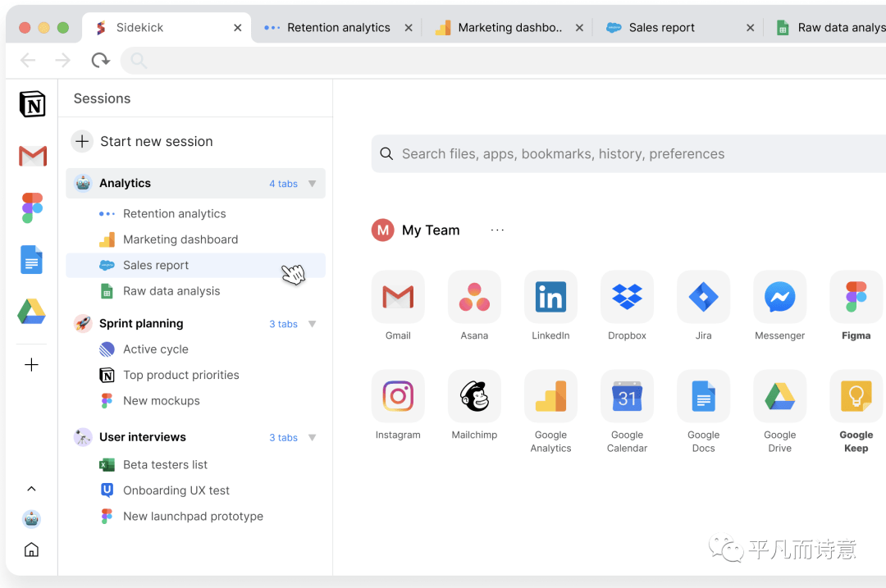
Task: Open the Gmail app tile in My Team
Action: click(x=398, y=297)
